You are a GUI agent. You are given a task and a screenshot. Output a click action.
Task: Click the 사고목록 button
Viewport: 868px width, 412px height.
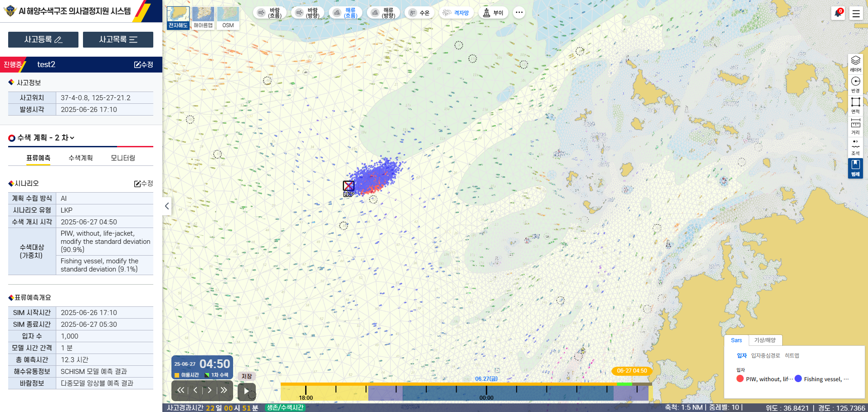click(x=118, y=40)
